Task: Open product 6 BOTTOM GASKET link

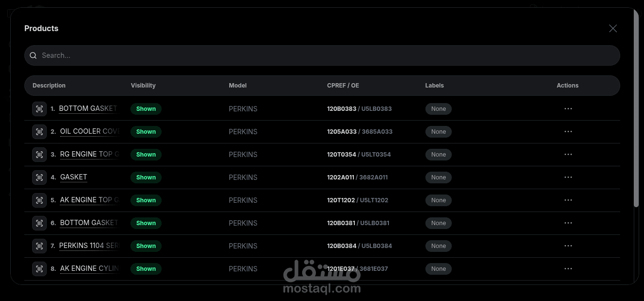Action: (x=90, y=223)
